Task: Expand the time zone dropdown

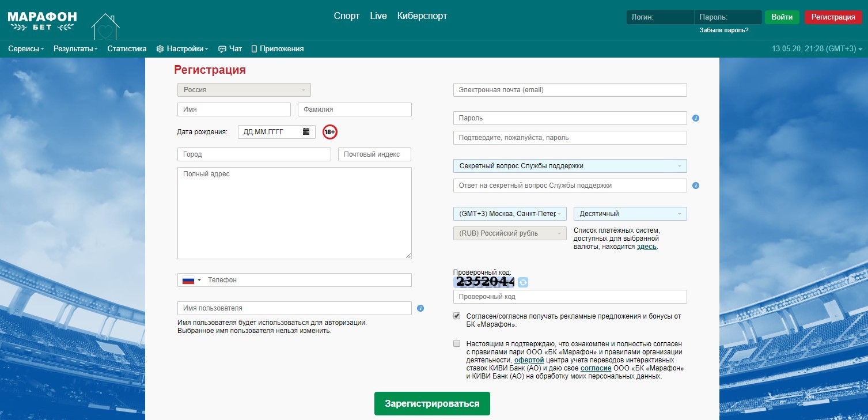Action: tap(510, 214)
